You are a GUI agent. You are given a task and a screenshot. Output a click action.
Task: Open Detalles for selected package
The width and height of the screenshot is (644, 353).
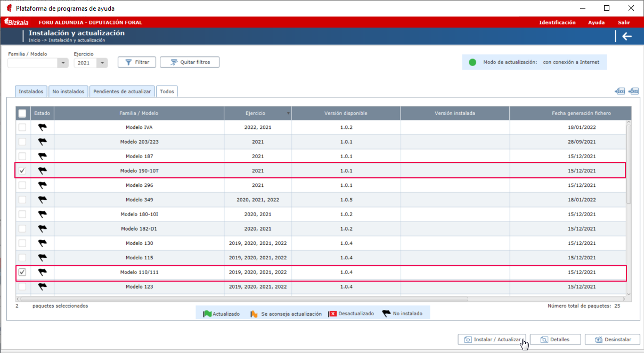[x=555, y=340]
